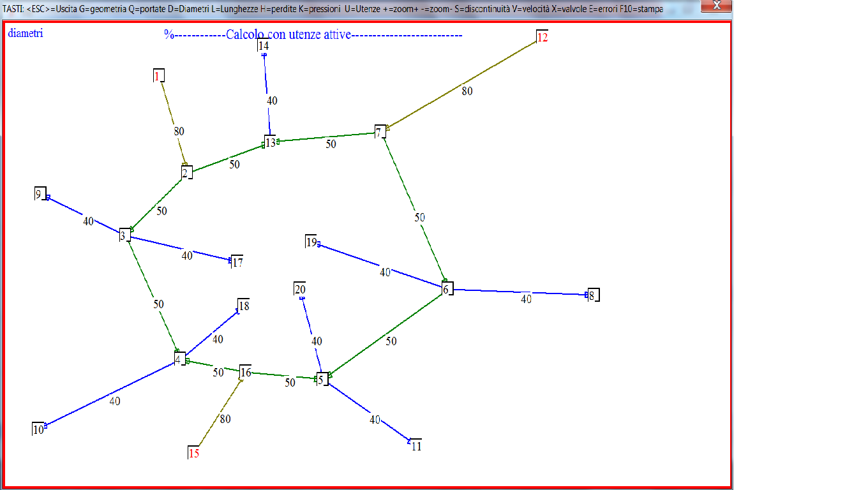Click diameter 50 on pipe 4–16
868x490 pixels.
218,372
